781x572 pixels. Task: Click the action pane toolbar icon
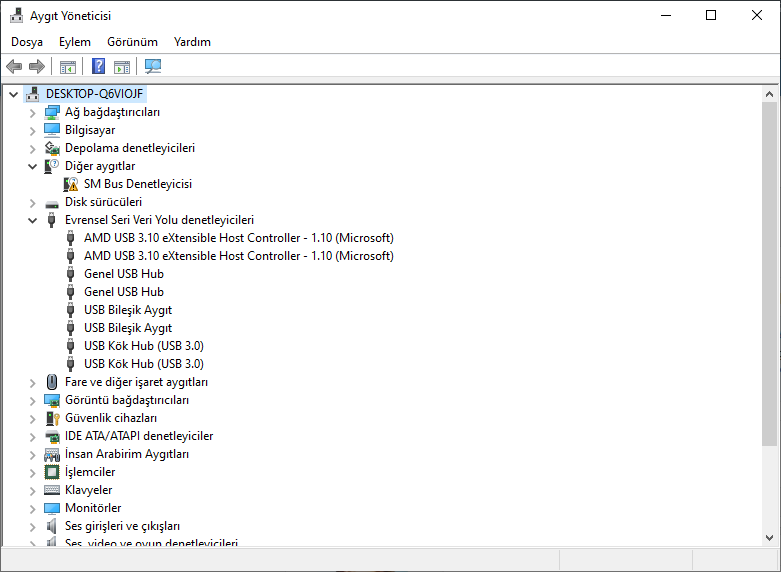tap(122, 66)
